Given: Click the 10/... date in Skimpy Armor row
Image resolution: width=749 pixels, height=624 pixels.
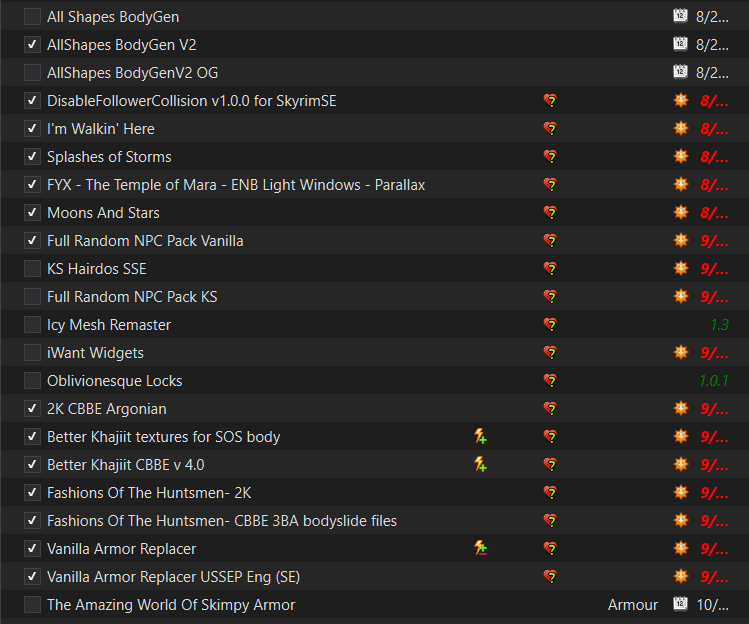Looking at the screenshot, I should coord(712,605).
